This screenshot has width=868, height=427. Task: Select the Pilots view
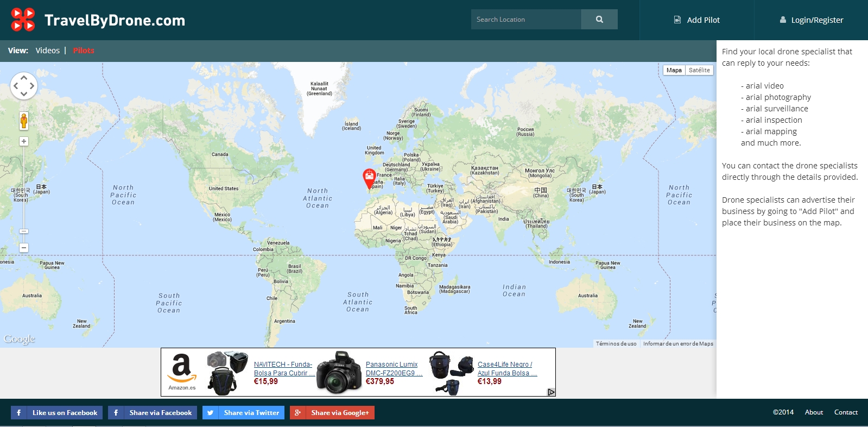coord(84,51)
